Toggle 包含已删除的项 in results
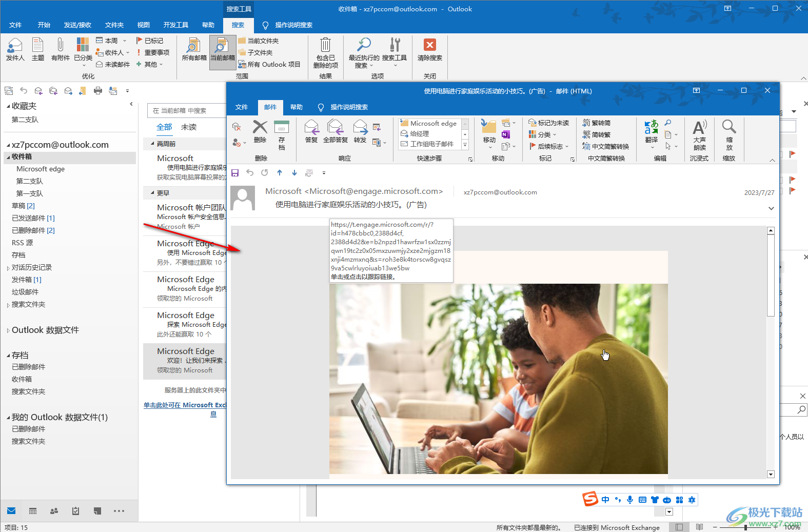The width and height of the screenshot is (808, 532). [x=325, y=53]
